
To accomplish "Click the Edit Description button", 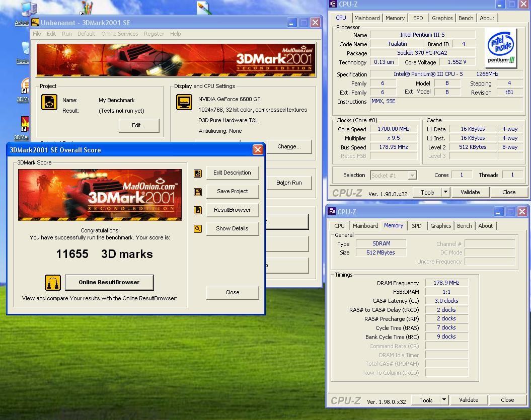I will (233, 173).
